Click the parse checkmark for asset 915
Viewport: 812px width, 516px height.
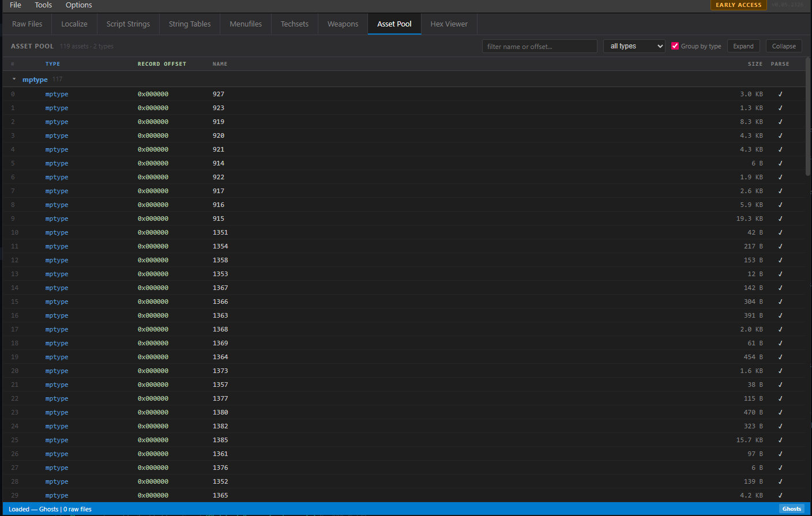point(780,219)
